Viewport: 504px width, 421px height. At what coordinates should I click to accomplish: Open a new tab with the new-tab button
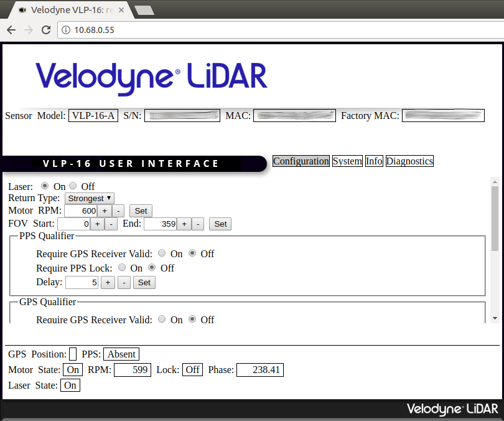[144, 11]
